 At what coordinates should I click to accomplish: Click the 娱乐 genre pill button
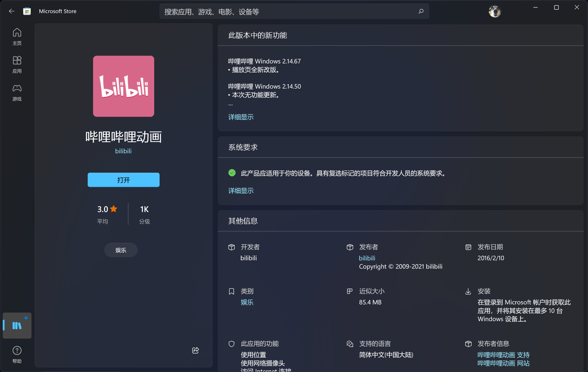pyautogui.click(x=120, y=250)
